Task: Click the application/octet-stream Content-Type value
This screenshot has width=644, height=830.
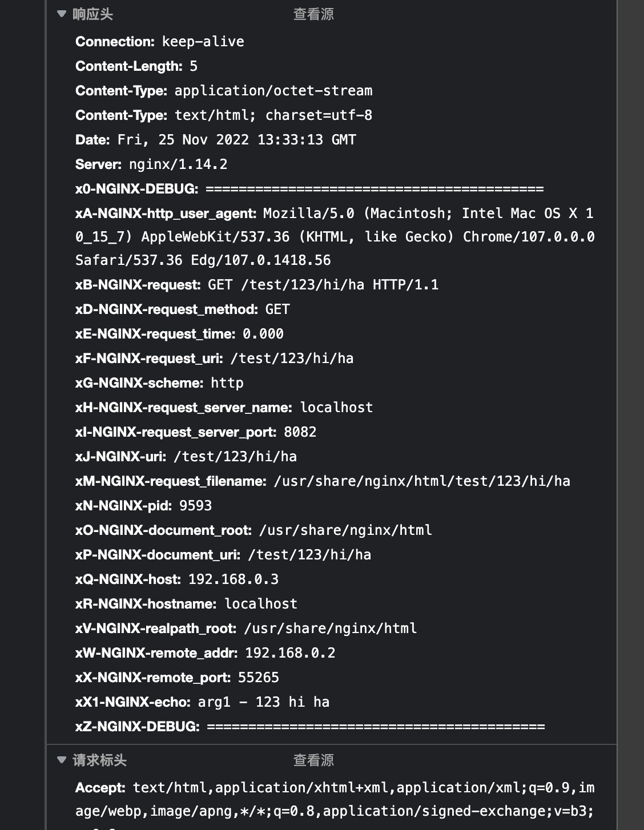Action: pos(273,91)
